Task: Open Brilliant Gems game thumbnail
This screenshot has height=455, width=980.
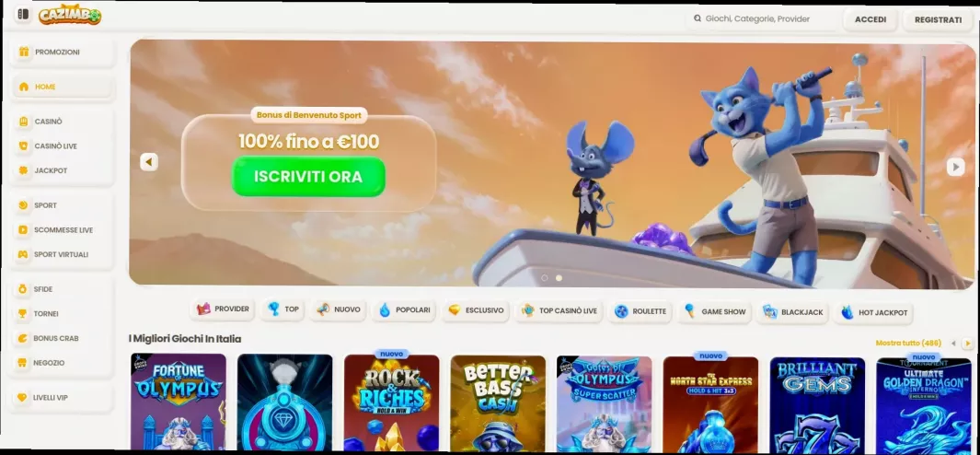Action: (817, 405)
